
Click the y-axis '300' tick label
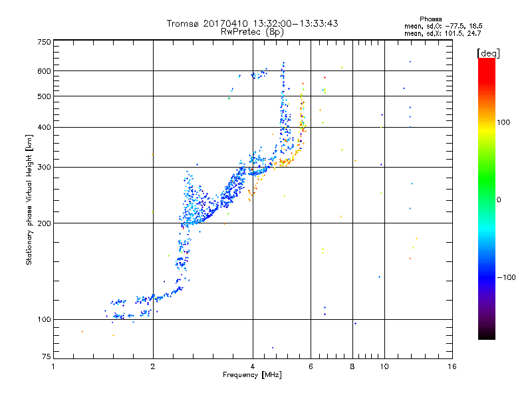(x=44, y=167)
